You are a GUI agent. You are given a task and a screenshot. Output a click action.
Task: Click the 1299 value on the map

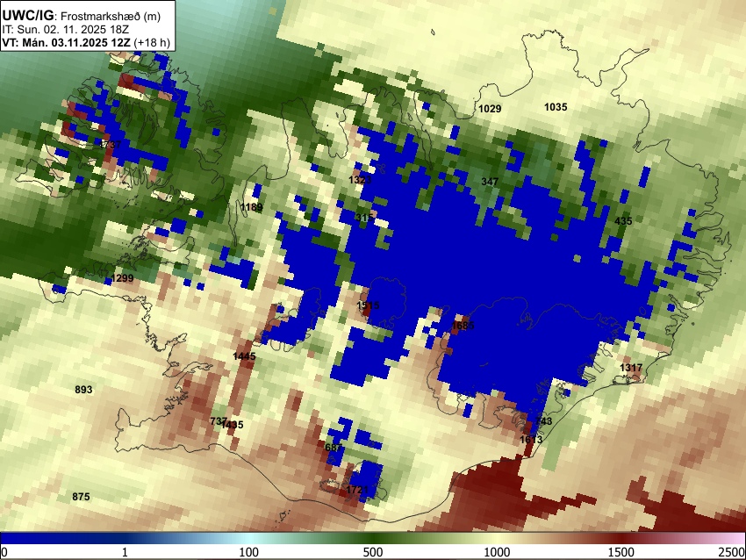(x=122, y=278)
